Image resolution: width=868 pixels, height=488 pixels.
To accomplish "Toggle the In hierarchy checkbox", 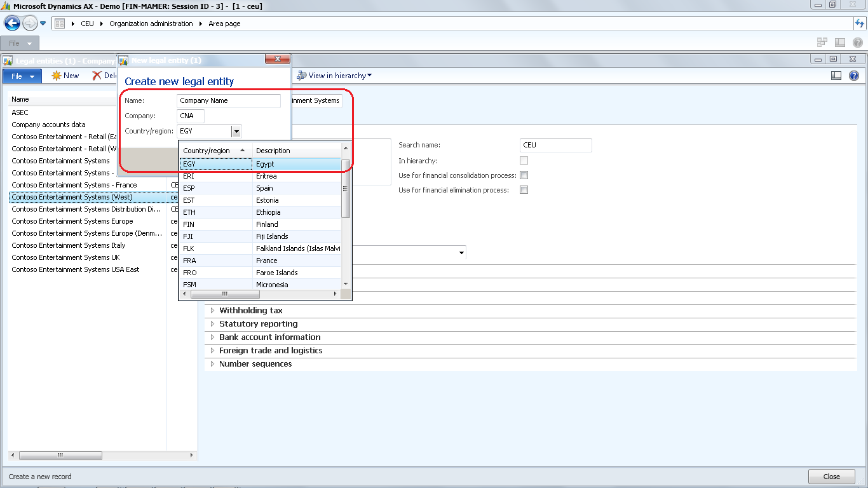I will pyautogui.click(x=524, y=161).
